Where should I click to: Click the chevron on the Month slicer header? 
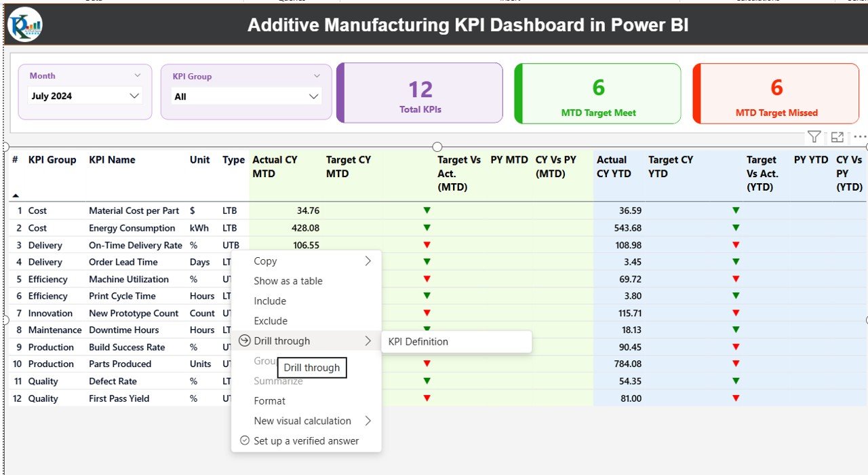138,75
